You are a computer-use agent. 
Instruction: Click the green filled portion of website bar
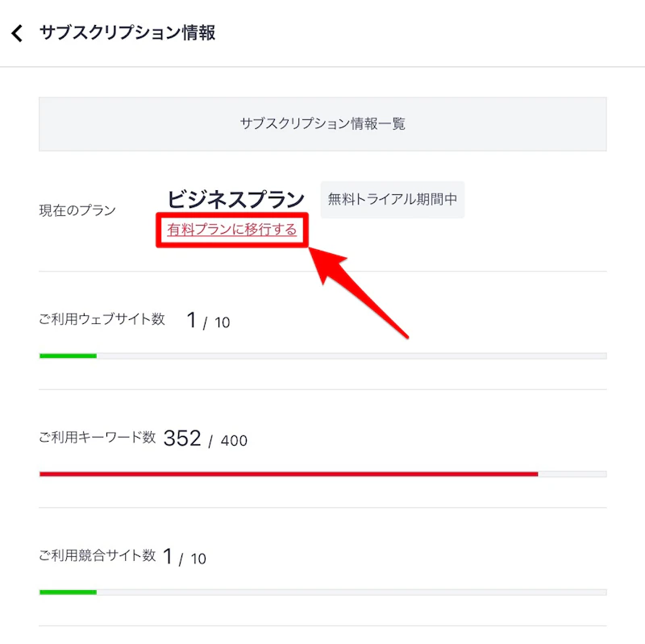(67, 355)
